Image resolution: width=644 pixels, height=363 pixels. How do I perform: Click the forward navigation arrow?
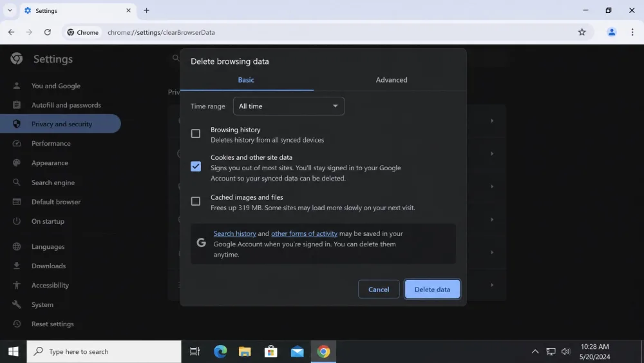click(x=29, y=32)
